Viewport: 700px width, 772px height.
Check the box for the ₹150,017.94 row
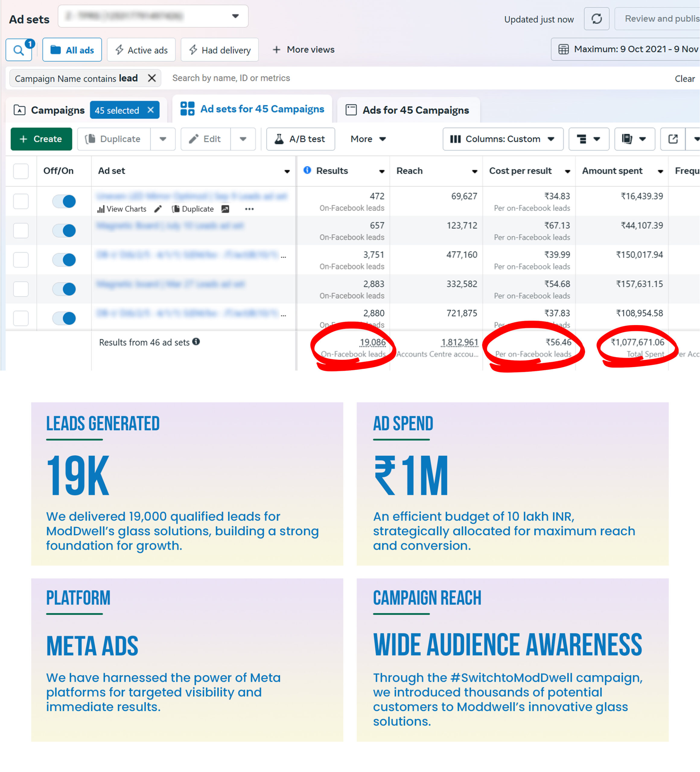[21, 260]
